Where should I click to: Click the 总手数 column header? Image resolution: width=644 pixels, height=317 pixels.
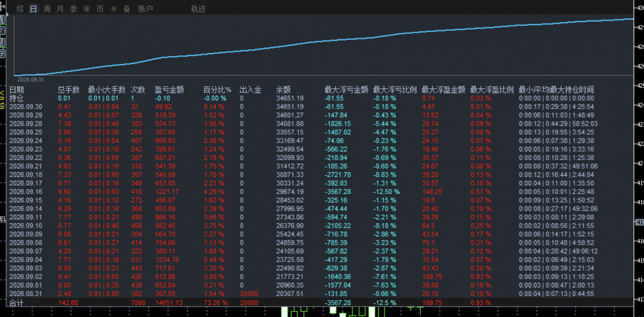(69, 90)
